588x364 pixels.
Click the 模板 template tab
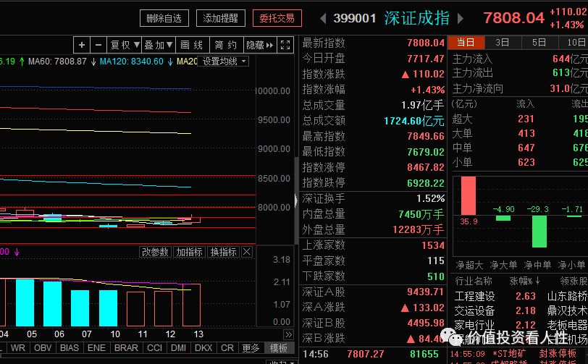[x=279, y=348]
